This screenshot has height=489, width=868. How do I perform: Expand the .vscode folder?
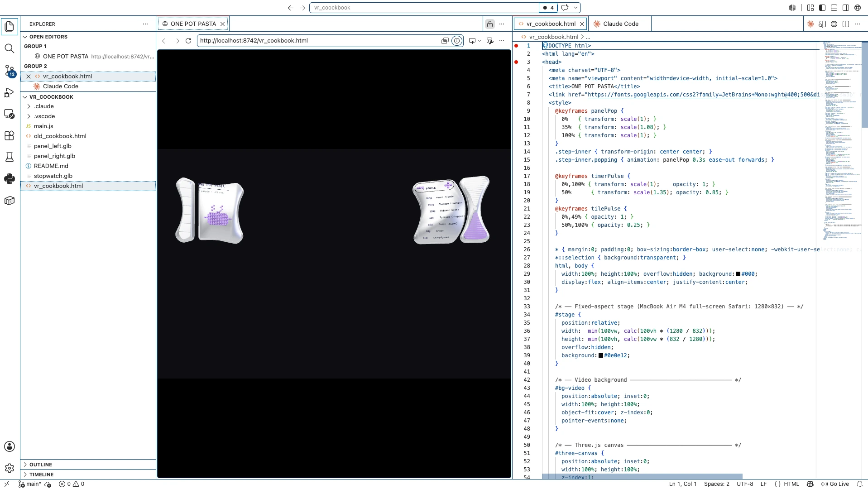88,116
